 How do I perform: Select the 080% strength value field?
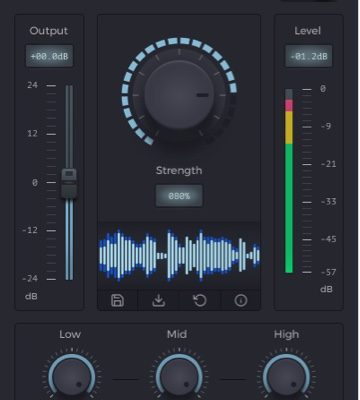(179, 196)
